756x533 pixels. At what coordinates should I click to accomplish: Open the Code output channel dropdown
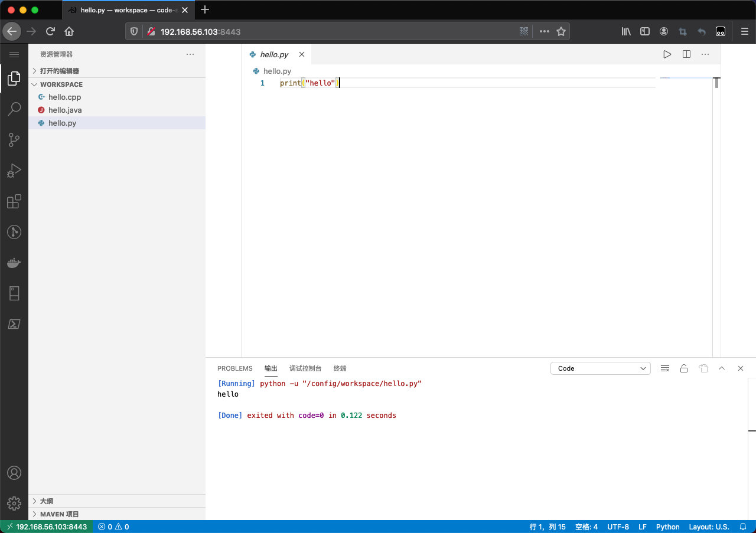tap(601, 368)
